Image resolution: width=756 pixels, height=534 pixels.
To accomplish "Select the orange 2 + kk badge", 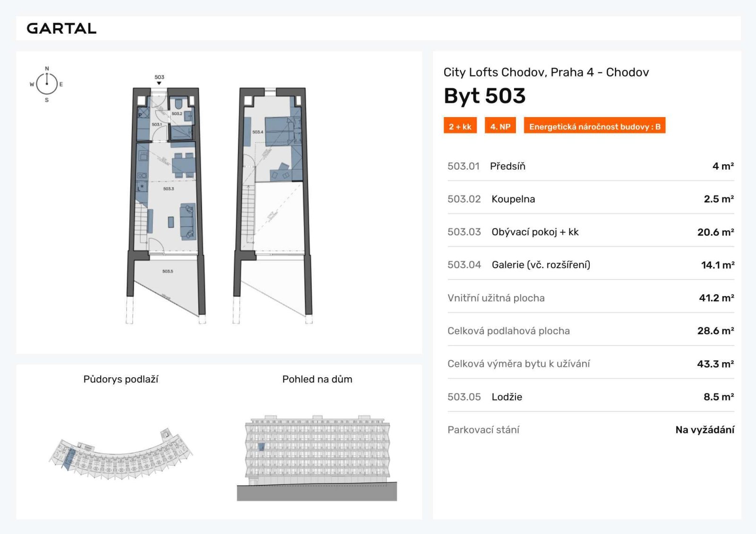I will pyautogui.click(x=460, y=126).
